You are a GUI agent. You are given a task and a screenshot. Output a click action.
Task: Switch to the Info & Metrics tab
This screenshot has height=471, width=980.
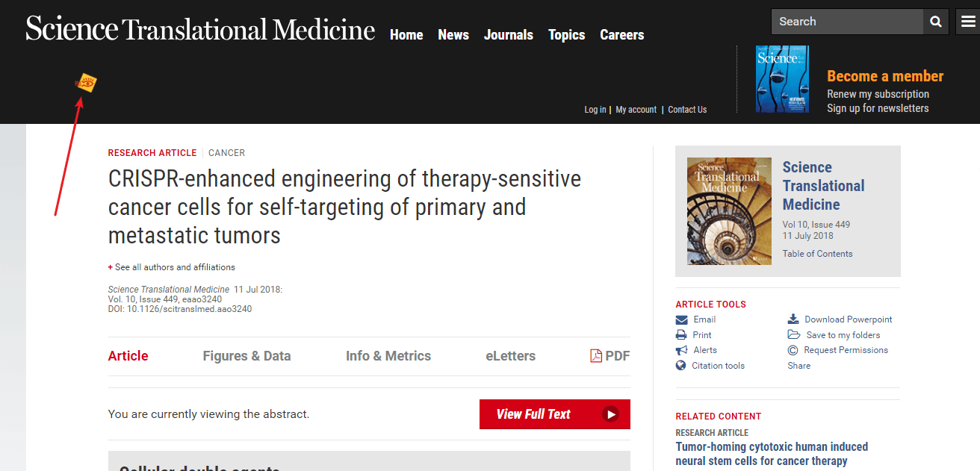388,356
